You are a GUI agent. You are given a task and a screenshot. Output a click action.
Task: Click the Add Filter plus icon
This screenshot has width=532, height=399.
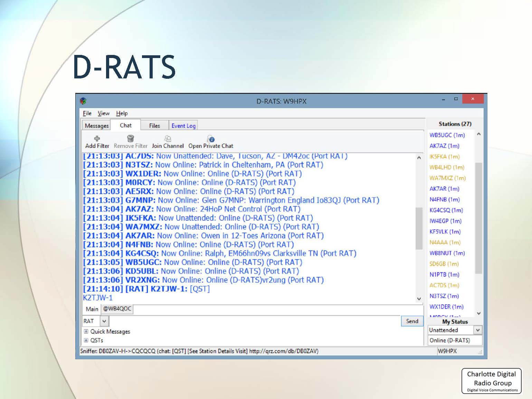click(97, 139)
